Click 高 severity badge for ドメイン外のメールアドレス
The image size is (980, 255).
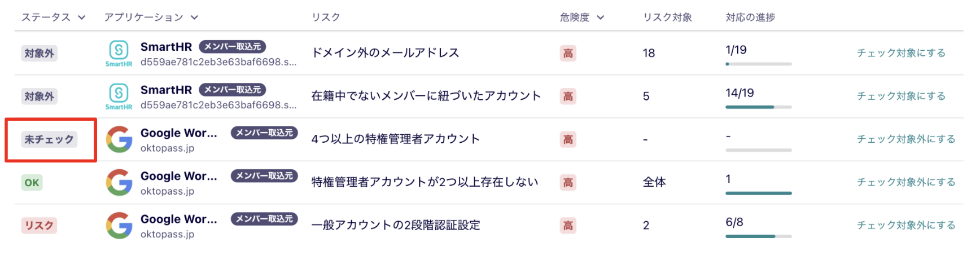click(568, 53)
